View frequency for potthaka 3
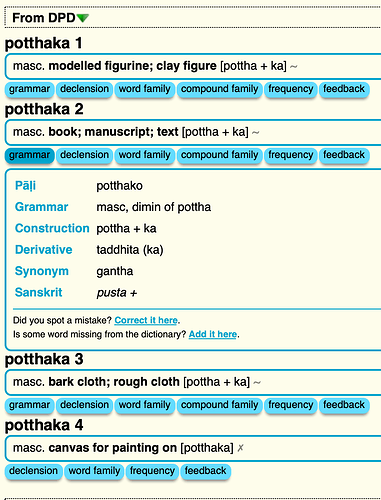Image resolution: width=381 pixels, height=500 pixels. [290, 405]
